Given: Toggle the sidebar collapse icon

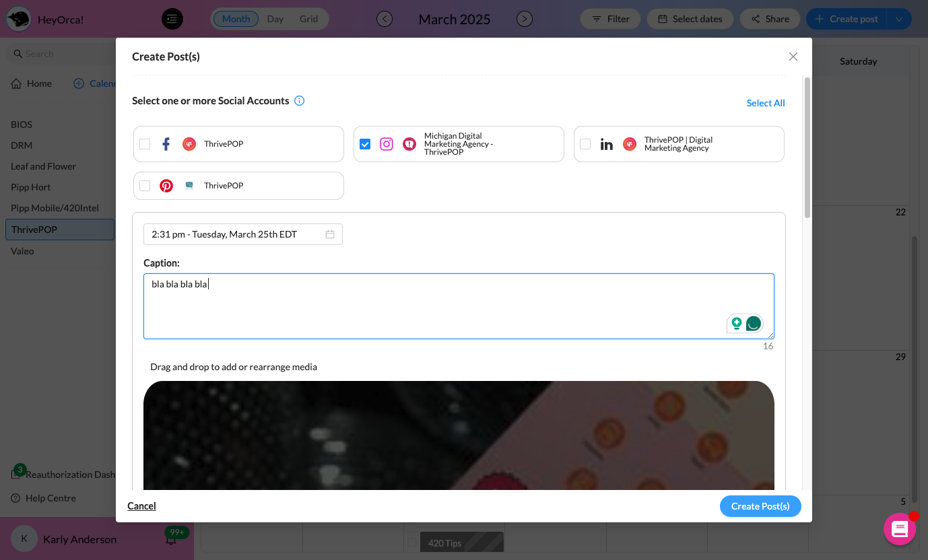Looking at the screenshot, I should [x=172, y=19].
